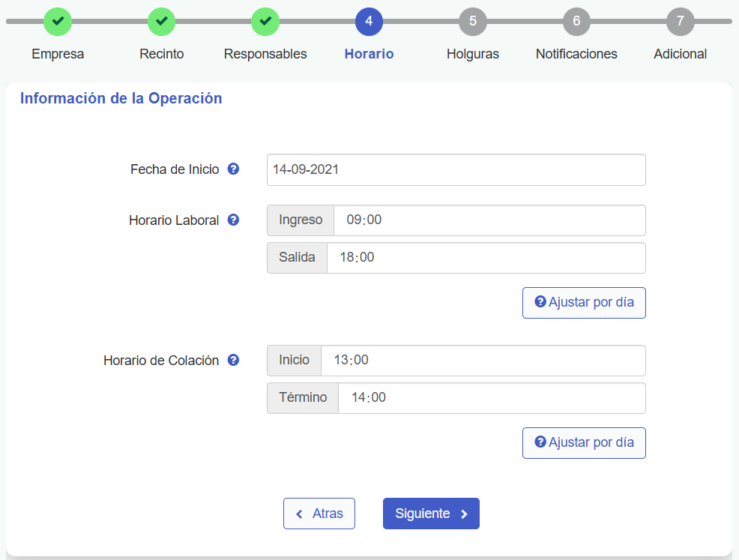This screenshot has height=560, width=739.
Task: Go back with the Atrás button
Action: click(319, 514)
